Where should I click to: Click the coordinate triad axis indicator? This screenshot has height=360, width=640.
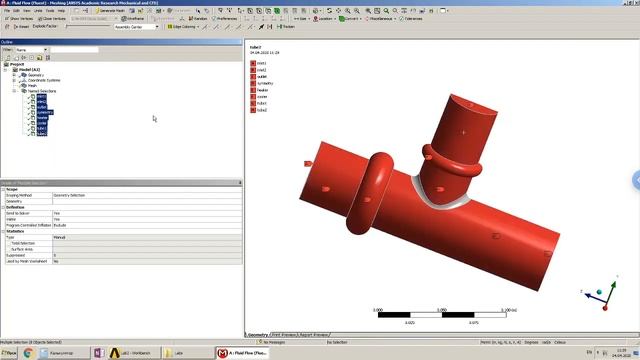click(600, 293)
